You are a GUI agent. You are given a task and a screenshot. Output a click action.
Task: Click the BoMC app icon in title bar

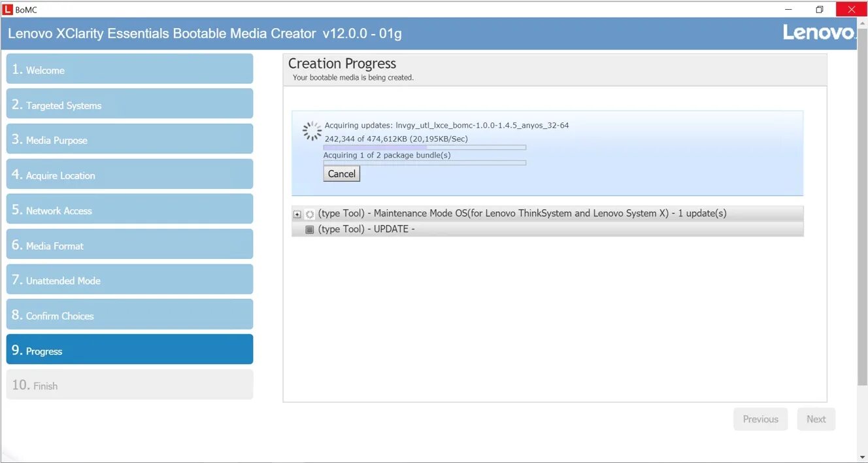[8, 9]
